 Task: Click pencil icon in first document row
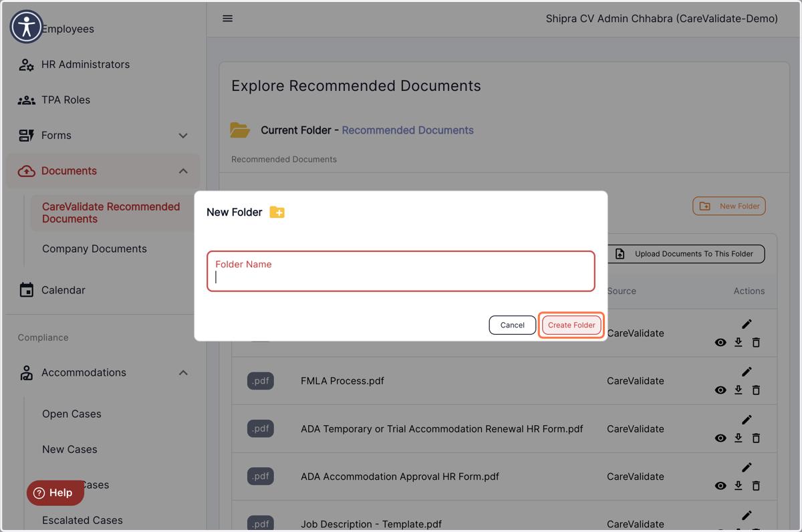[x=747, y=324]
